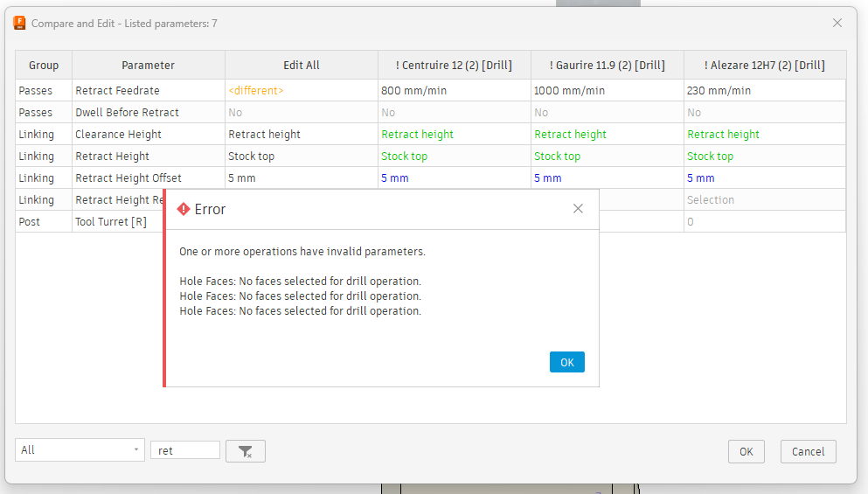This screenshot has height=494, width=868.
Task: Confirm Compare and Edit with OK button
Action: 746,451
